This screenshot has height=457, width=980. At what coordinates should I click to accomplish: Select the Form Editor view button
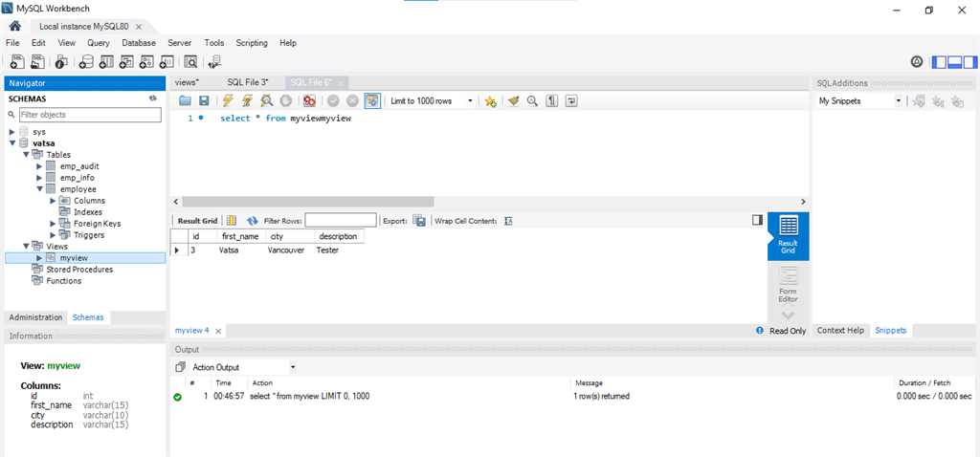tap(789, 285)
